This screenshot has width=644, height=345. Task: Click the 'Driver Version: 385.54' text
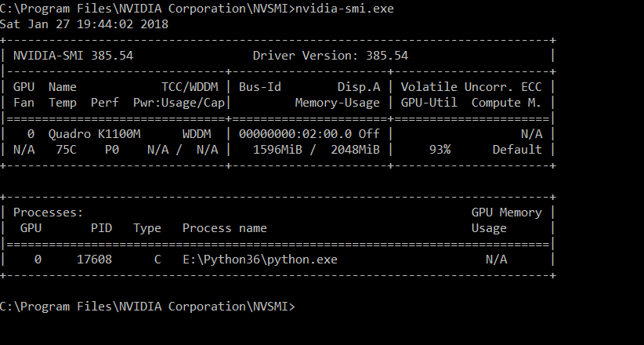[x=331, y=56]
